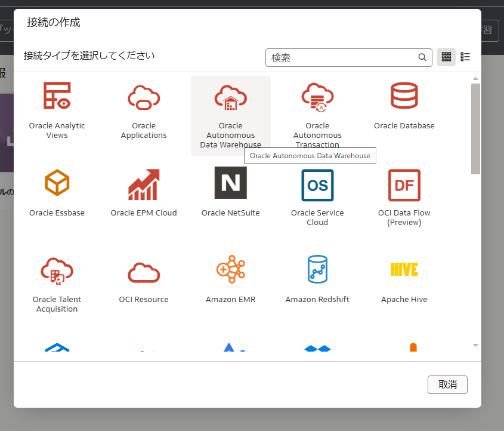Click the Oracle Analytic Views label
Image resolution: width=504 pixels, height=431 pixels.
[x=57, y=131]
